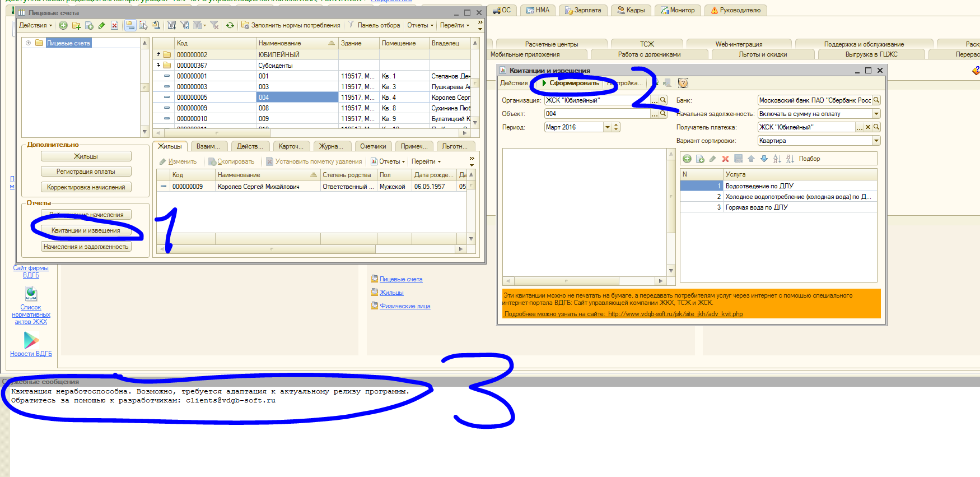Screen dimensions: 980x477
Task: Click the refresh icon in the Лицевые счета toolbar
Action: pyautogui.click(x=230, y=25)
